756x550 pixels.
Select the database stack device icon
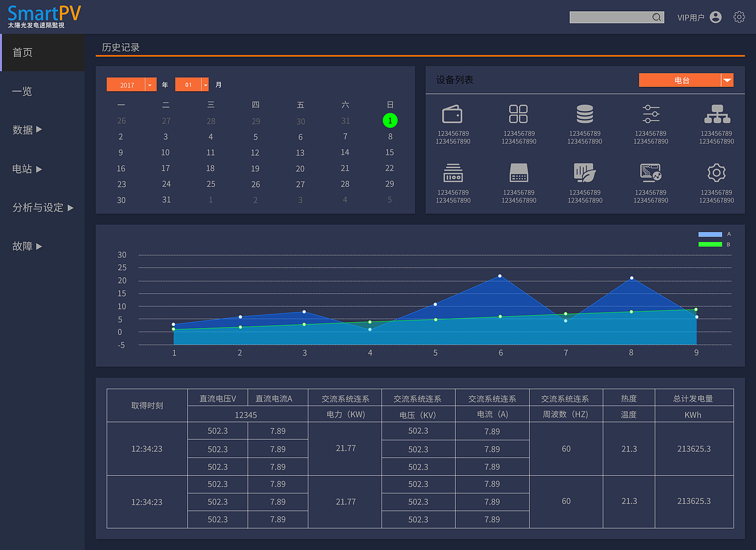(x=585, y=114)
